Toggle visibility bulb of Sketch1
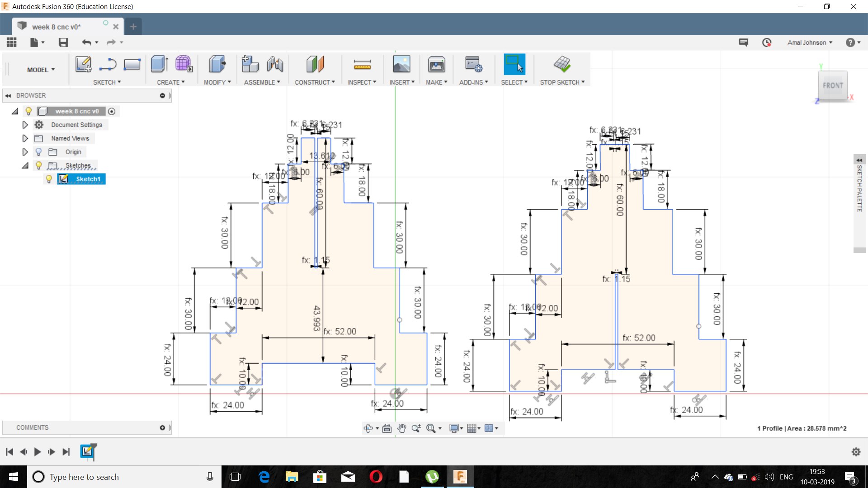Screen dimensions: 868x488 [x=49, y=179]
